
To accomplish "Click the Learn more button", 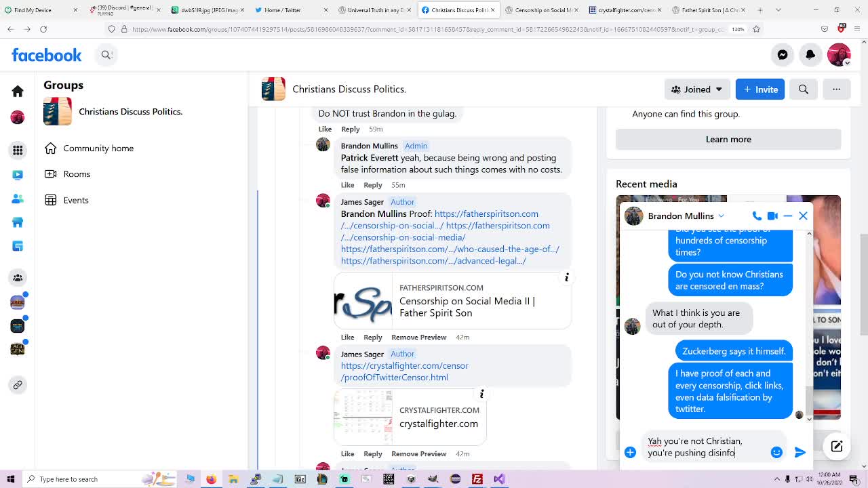I will pos(728,139).
